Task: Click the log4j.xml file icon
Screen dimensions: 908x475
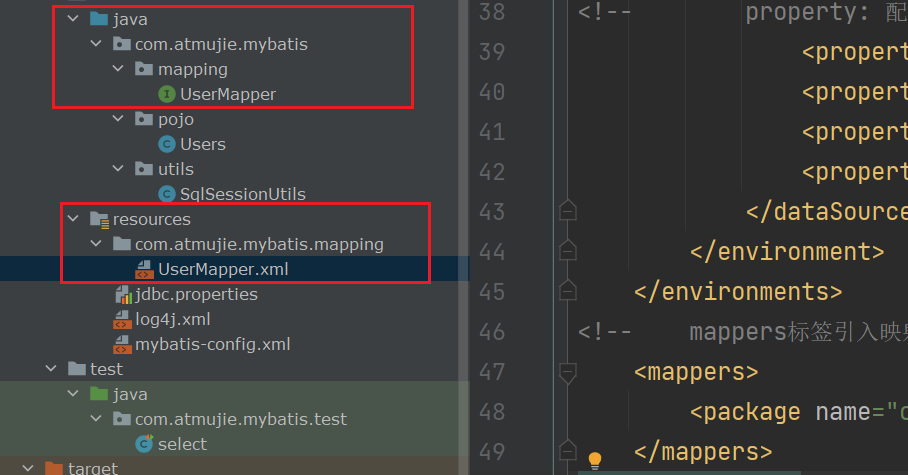Action: click(122, 319)
